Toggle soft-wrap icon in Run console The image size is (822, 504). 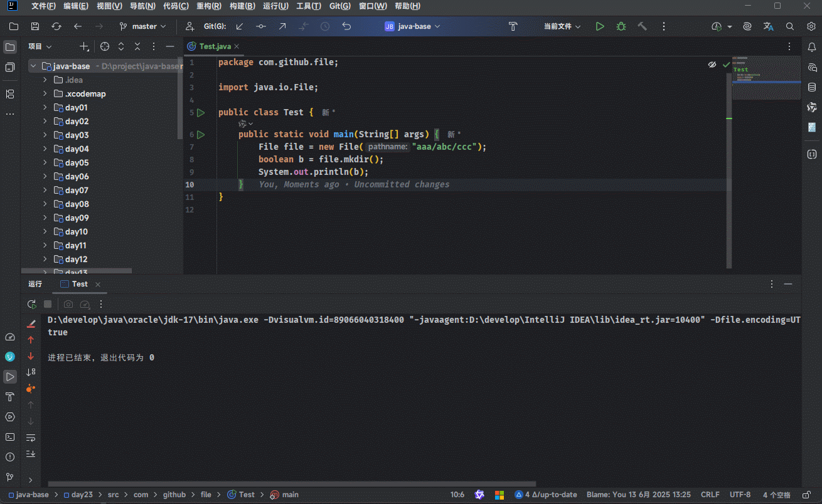(31, 437)
